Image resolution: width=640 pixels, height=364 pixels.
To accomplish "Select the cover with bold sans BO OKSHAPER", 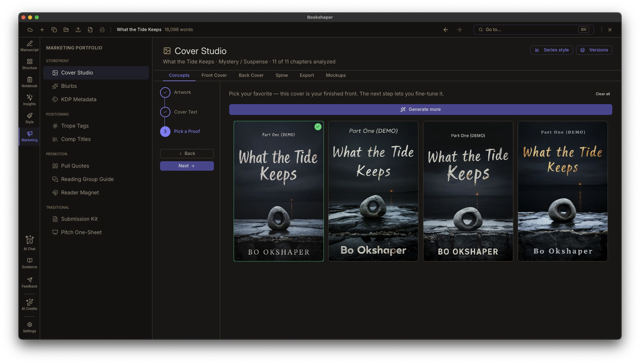I will [x=468, y=191].
